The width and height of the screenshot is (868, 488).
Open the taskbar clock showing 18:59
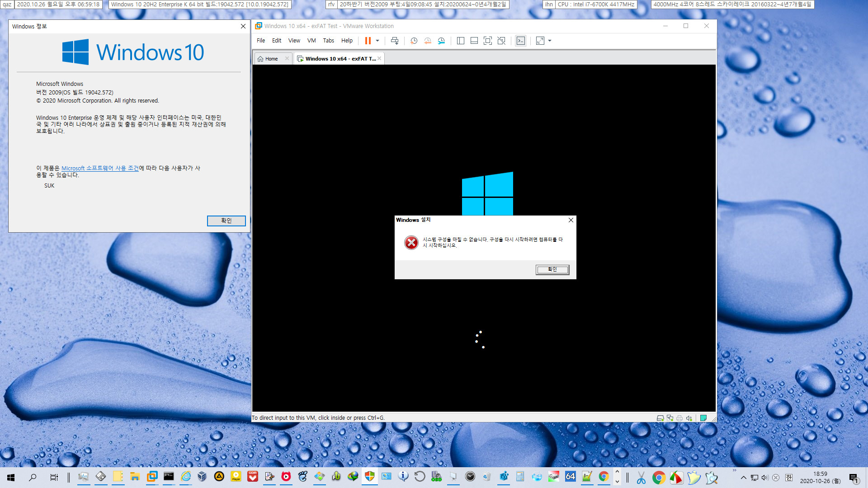[820, 478]
